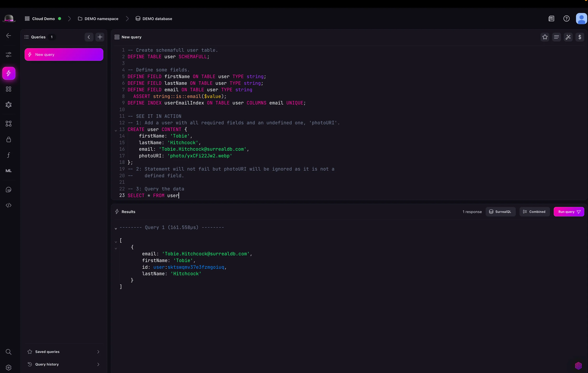
Task: Select the Functions view icon
Action: [8, 155]
